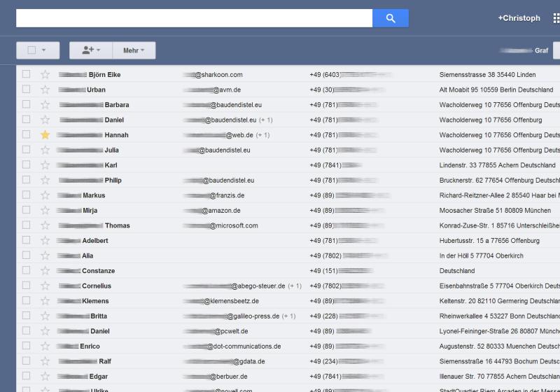Tick the checkbox for Barbara's row
560x392 pixels.
tap(27, 105)
